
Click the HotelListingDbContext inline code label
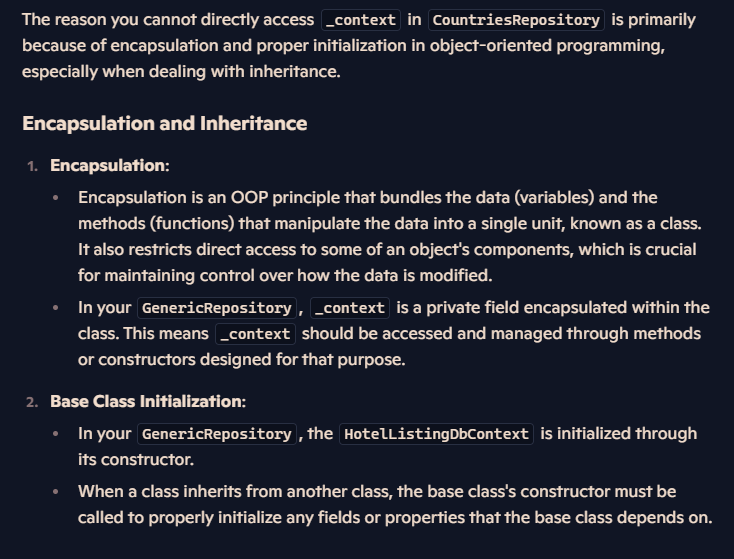point(436,434)
